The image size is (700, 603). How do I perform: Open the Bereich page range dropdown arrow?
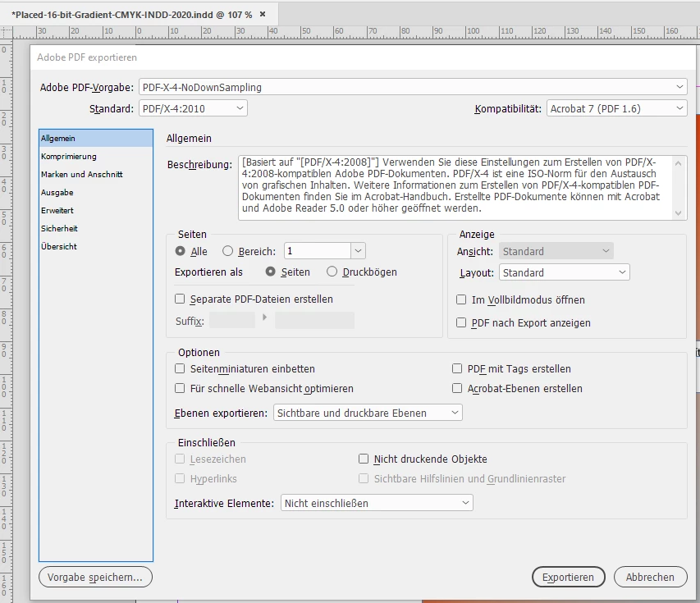(358, 251)
